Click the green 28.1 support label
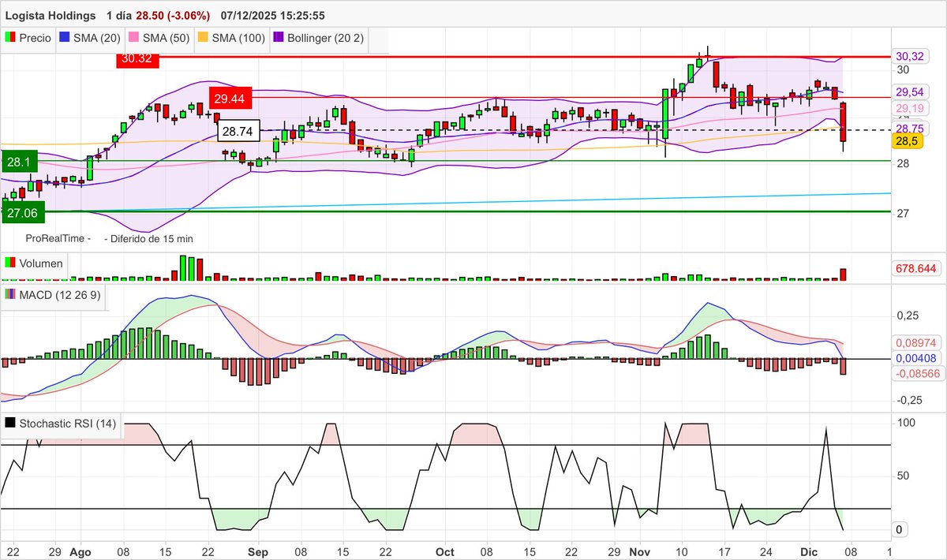This screenshot has height=560, width=947. tap(19, 162)
